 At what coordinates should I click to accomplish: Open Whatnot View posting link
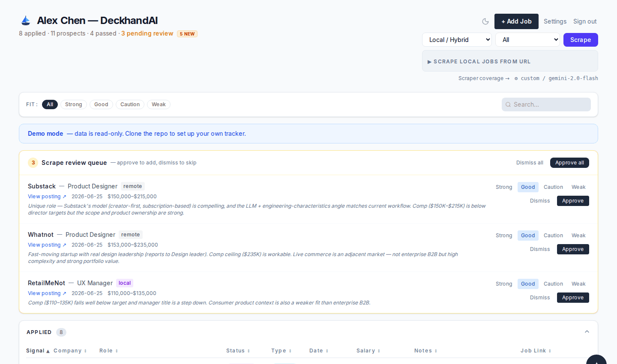47,245
